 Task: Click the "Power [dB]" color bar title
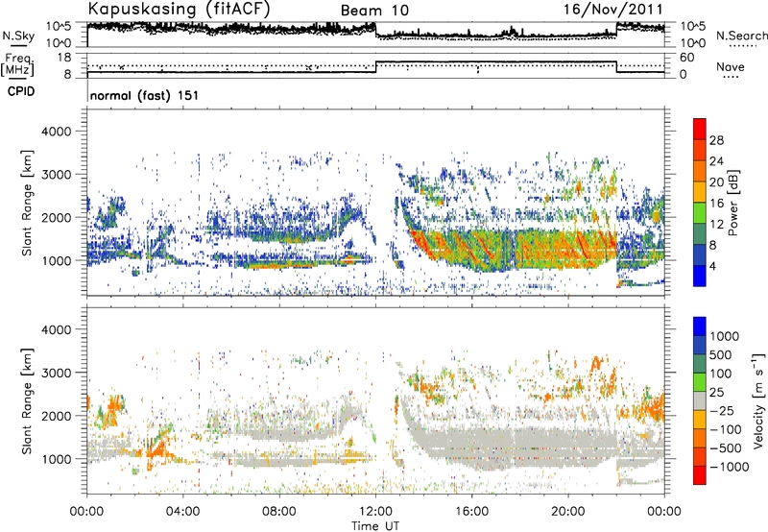click(732, 203)
